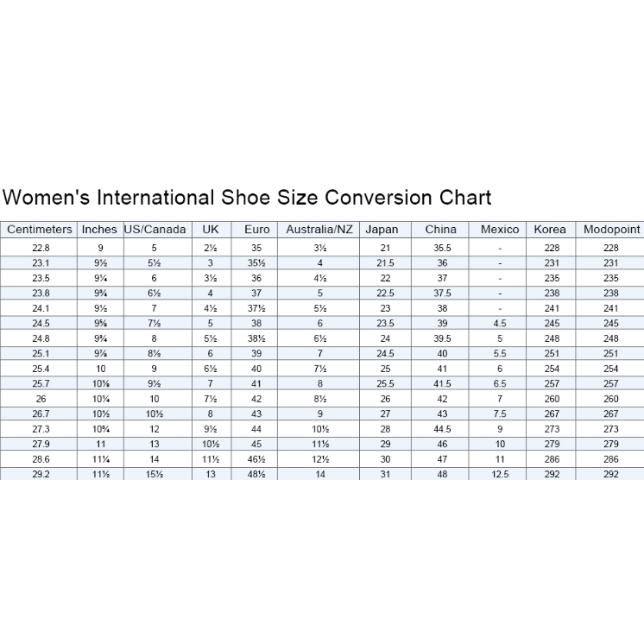
Task: Click the UK column header
Action: [210, 230]
